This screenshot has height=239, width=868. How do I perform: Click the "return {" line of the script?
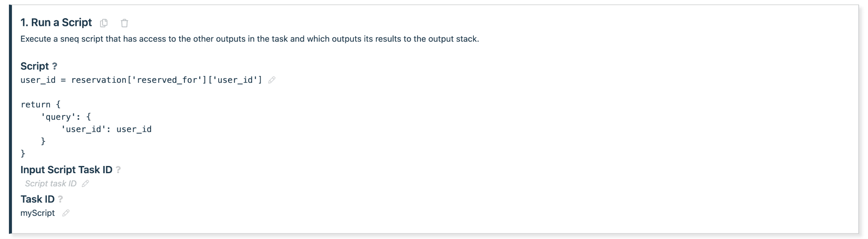[40, 104]
